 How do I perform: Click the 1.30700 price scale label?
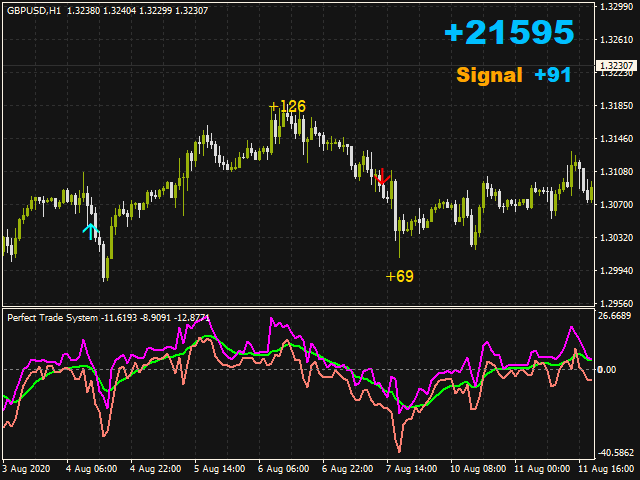[x=616, y=204]
